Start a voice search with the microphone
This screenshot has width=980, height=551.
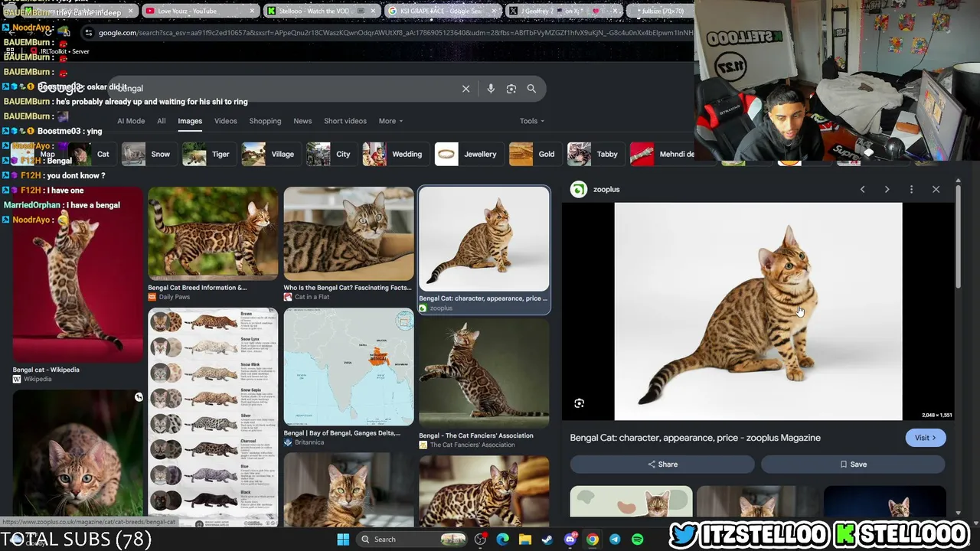(491, 89)
